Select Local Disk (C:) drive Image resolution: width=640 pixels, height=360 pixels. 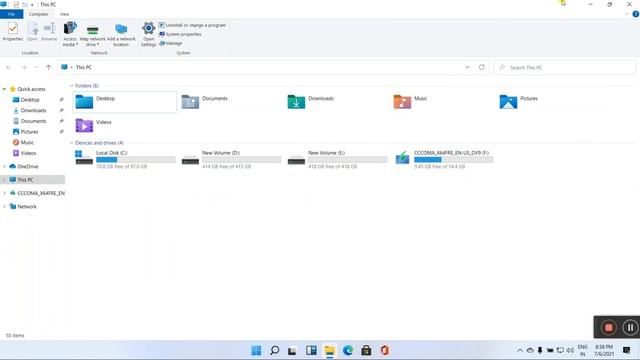[125, 159]
